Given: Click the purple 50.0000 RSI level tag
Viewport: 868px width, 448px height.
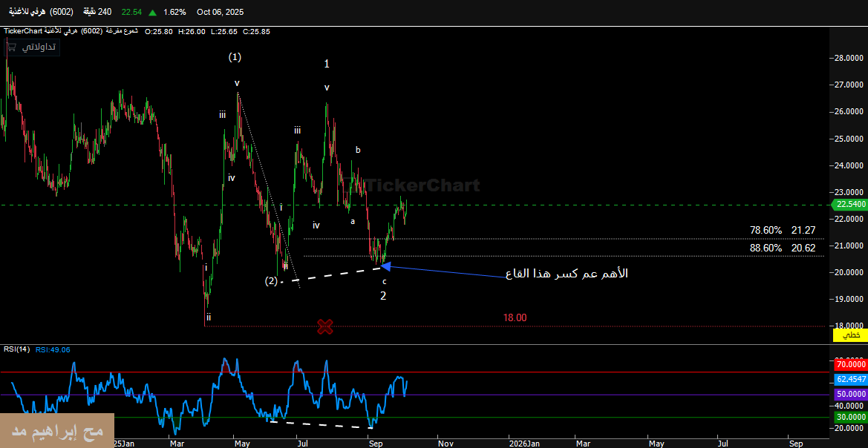Looking at the screenshot, I should [850, 394].
